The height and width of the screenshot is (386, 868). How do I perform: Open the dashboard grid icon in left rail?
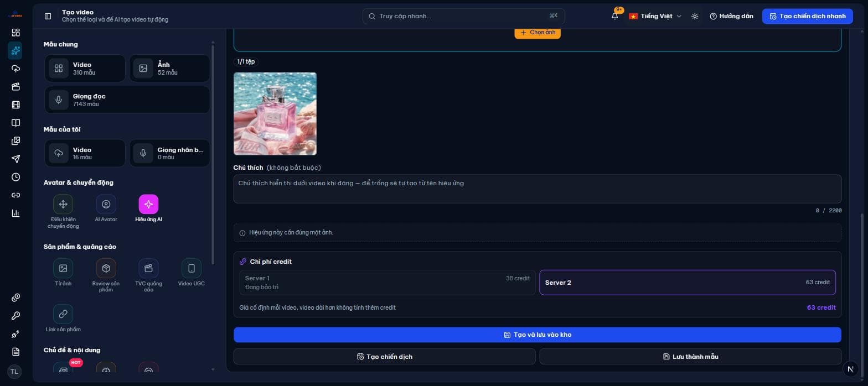[x=15, y=33]
